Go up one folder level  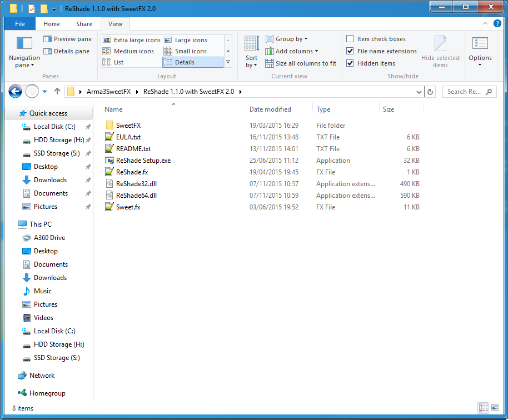57,91
